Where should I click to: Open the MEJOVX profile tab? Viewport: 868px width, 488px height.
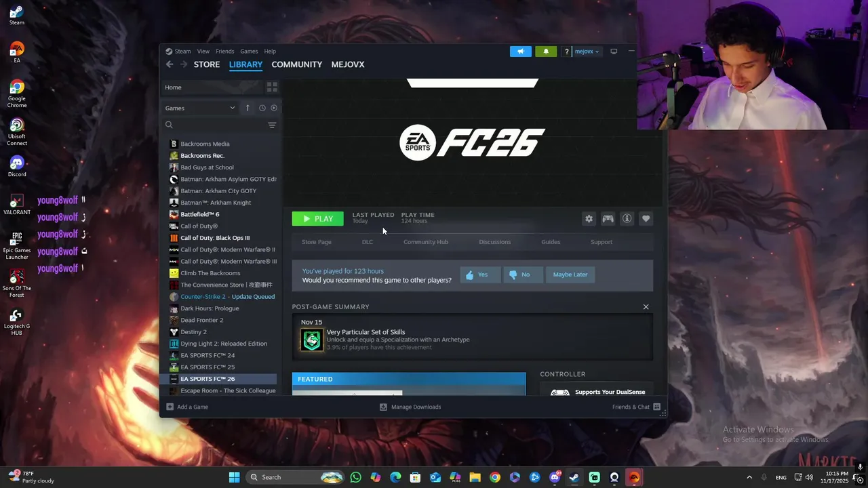(348, 64)
